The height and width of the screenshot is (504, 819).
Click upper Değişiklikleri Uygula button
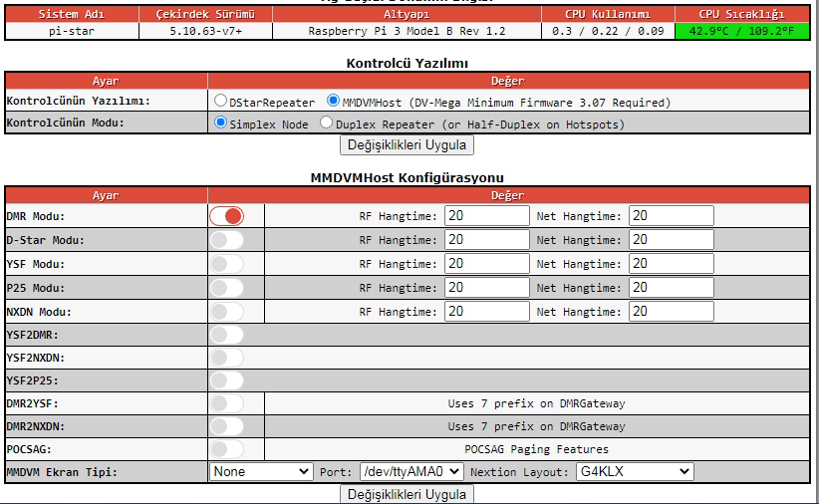point(408,145)
